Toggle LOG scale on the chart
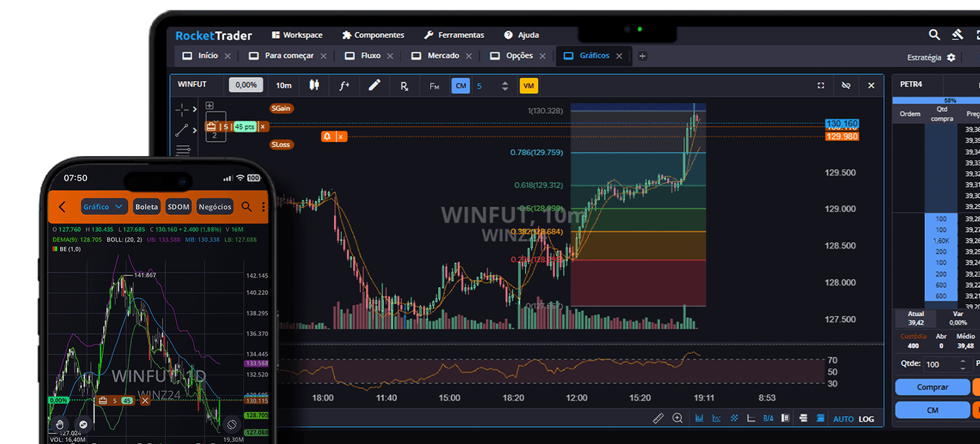This screenshot has height=444, width=980. pos(866,419)
